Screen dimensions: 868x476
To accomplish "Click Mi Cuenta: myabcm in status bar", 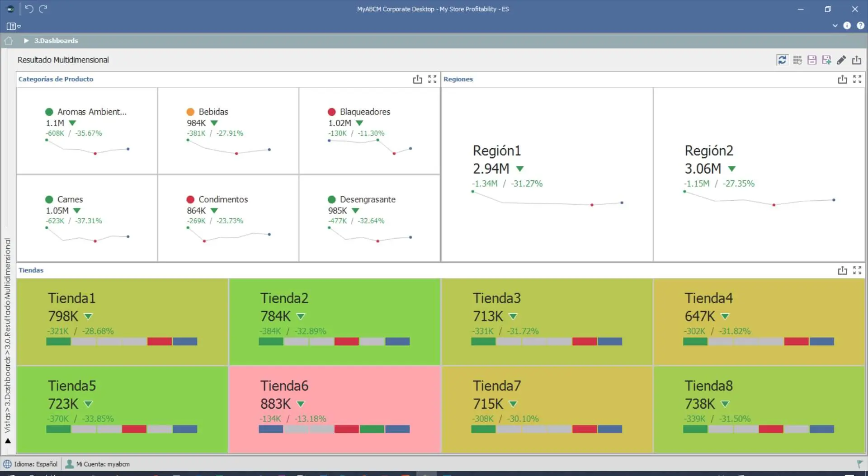I will point(98,464).
